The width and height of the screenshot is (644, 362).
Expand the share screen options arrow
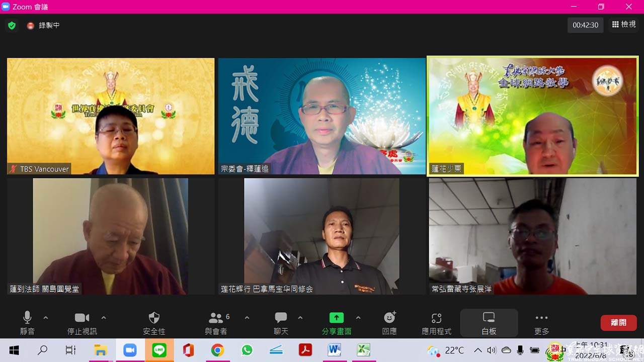[358, 318]
